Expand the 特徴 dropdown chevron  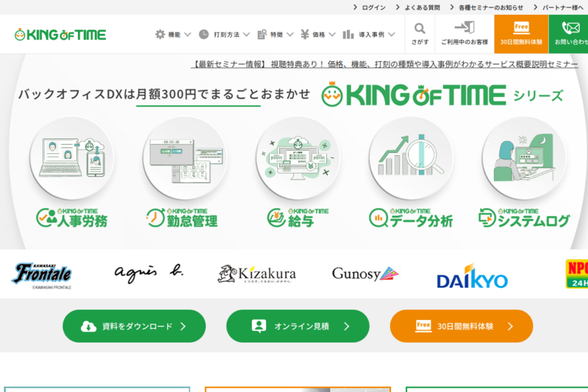pyautogui.click(x=290, y=35)
